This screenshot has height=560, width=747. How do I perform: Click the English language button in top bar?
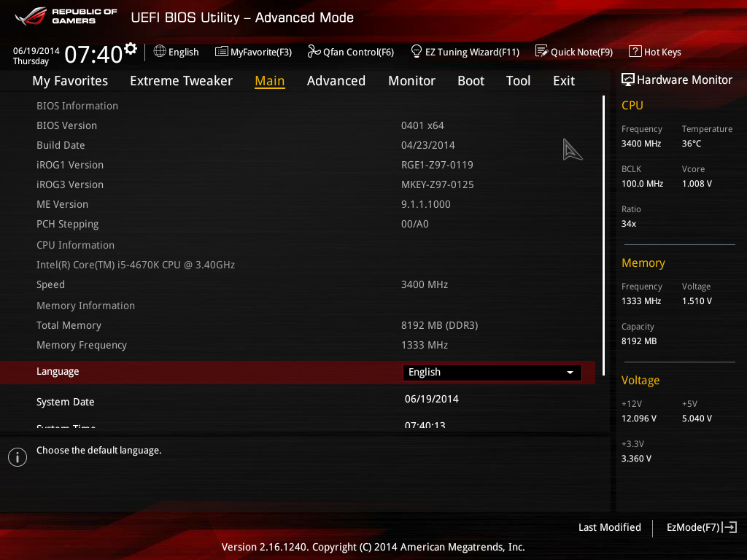tap(177, 52)
